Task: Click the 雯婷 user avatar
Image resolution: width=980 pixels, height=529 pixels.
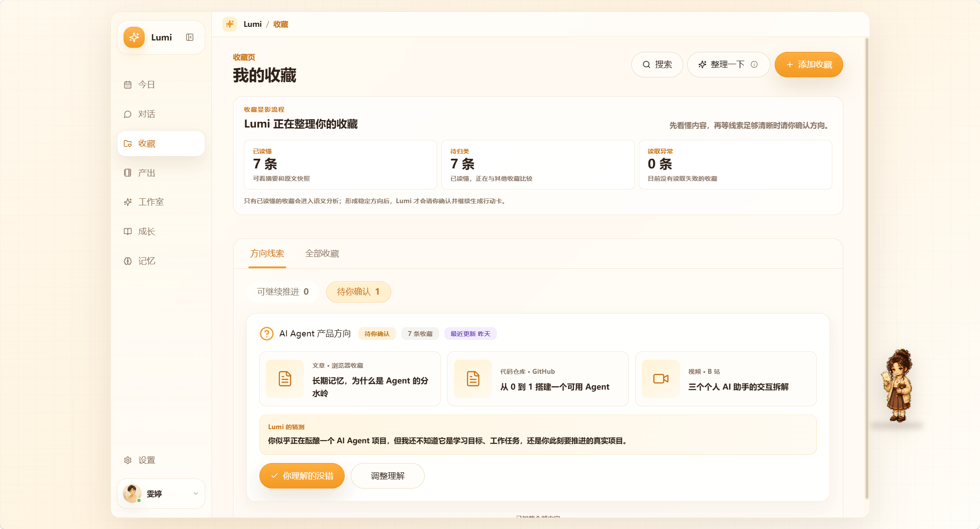Action: [x=132, y=494]
